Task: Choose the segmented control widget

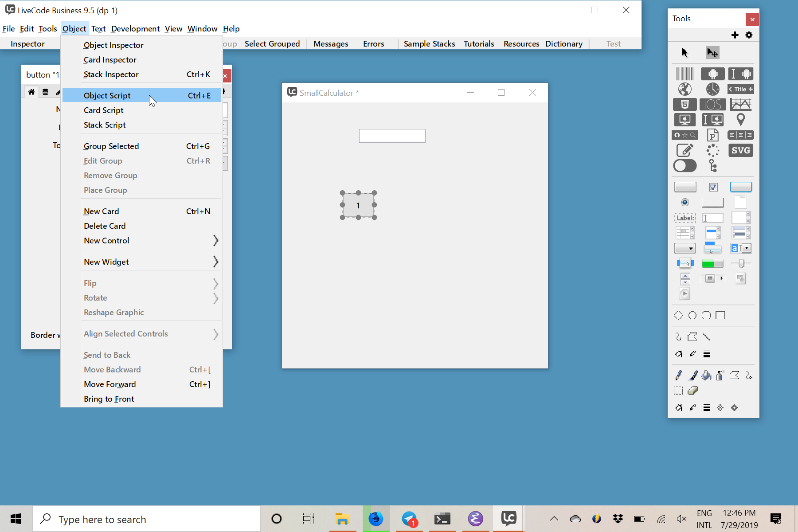Action: point(740,135)
